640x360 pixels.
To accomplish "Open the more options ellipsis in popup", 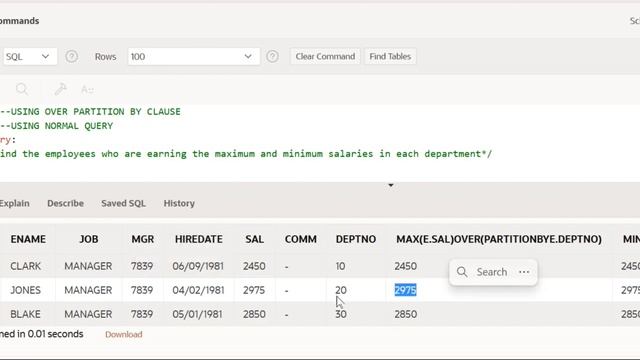I will click(524, 272).
